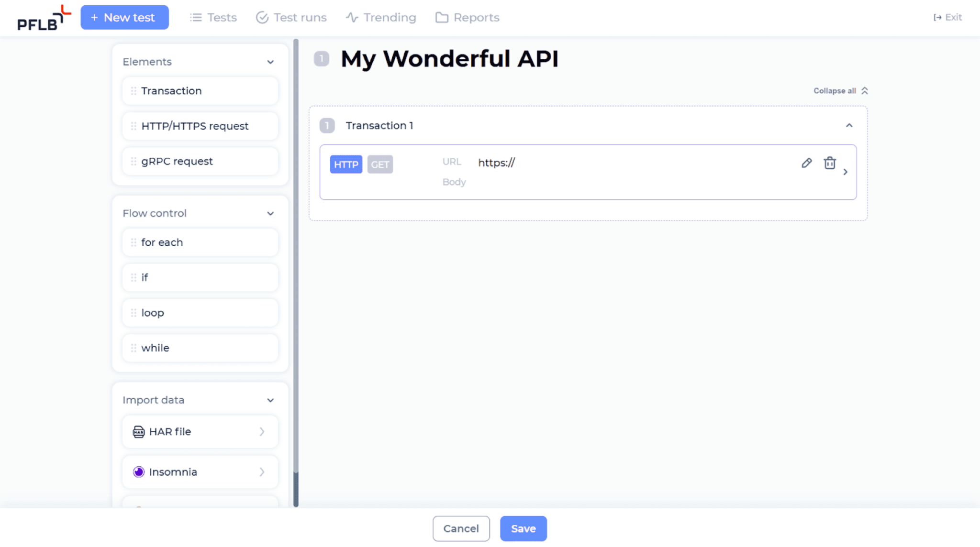Select HTTP/HTTPS request element

pos(200,126)
